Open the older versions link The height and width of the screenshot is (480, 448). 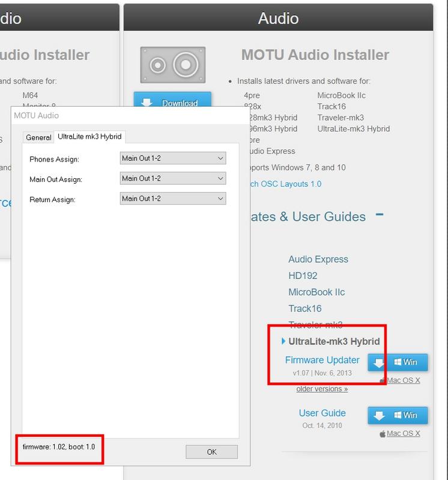click(x=322, y=389)
